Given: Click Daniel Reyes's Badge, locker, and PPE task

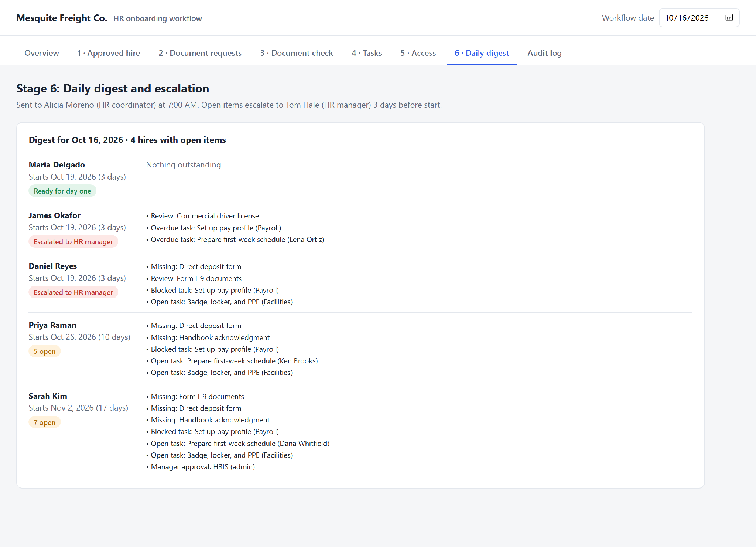Looking at the screenshot, I should coord(219,302).
